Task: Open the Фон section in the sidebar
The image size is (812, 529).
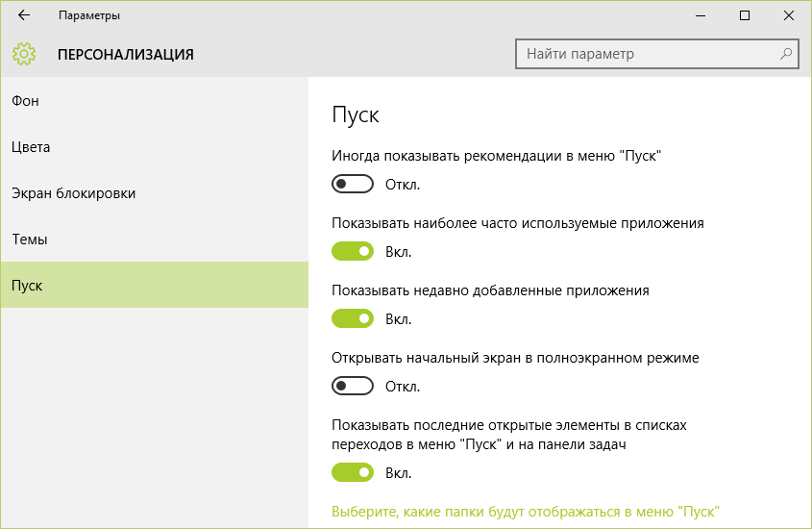Action: (x=26, y=101)
